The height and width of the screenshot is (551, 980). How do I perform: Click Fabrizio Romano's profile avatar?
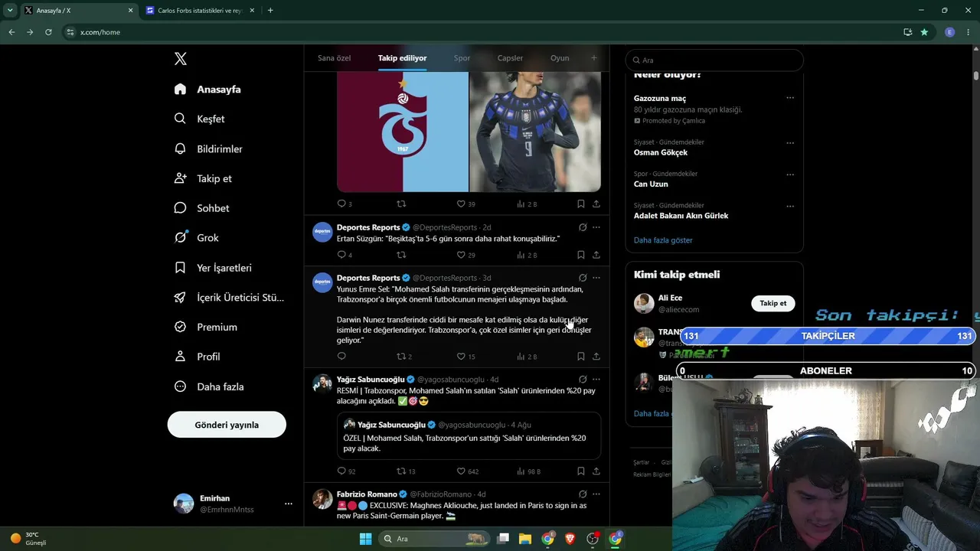[322, 499]
